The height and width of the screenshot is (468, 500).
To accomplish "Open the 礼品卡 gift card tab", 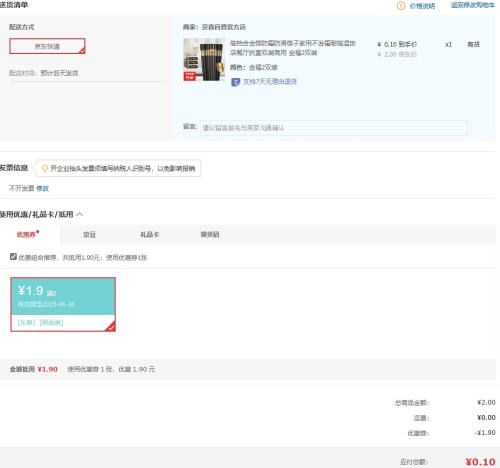I will pos(150,235).
